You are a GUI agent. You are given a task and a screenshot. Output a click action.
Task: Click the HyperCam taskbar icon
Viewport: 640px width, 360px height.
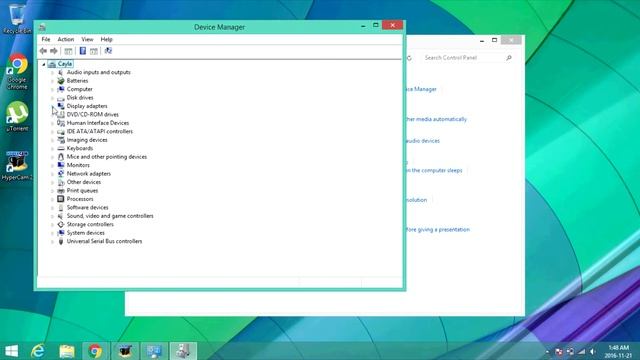click(x=125, y=351)
